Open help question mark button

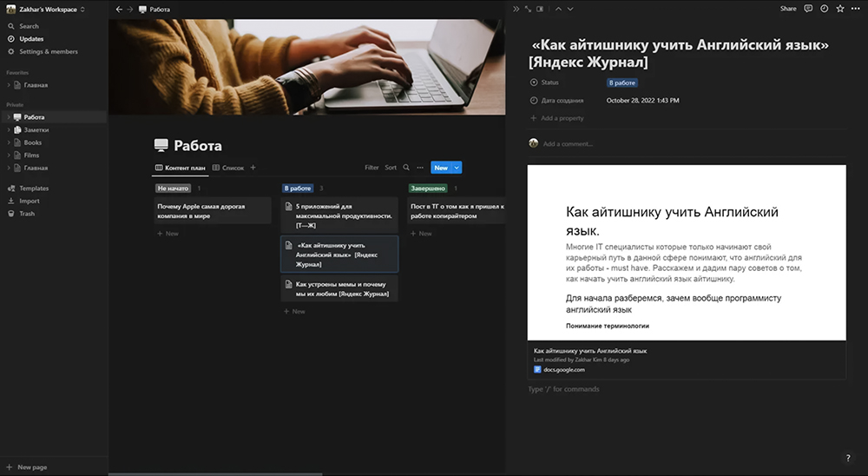pos(848,458)
